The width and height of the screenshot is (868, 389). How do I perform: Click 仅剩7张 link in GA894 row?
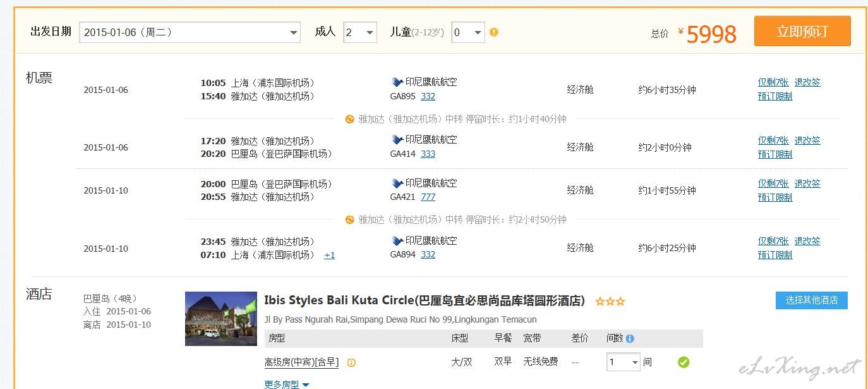point(773,241)
